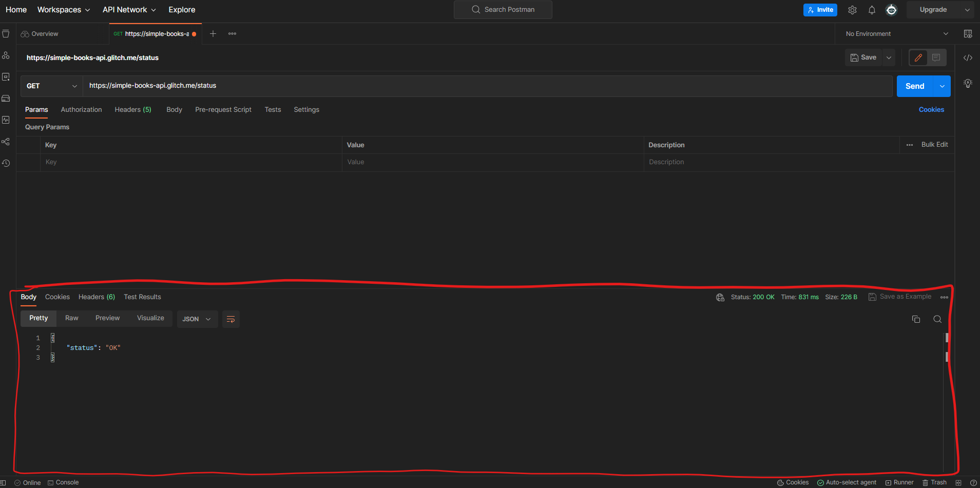Open the Flows sidebar icon
The image size is (980, 488).
point(6,141)
